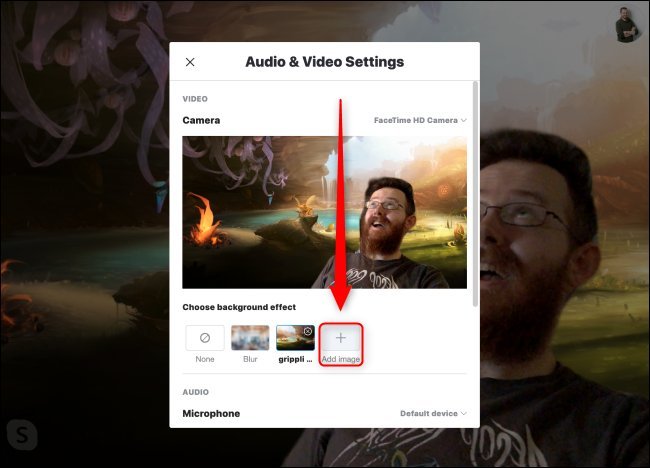650x468 pixels.
Task: Click the Camera setting label
Action: (201, 120)
